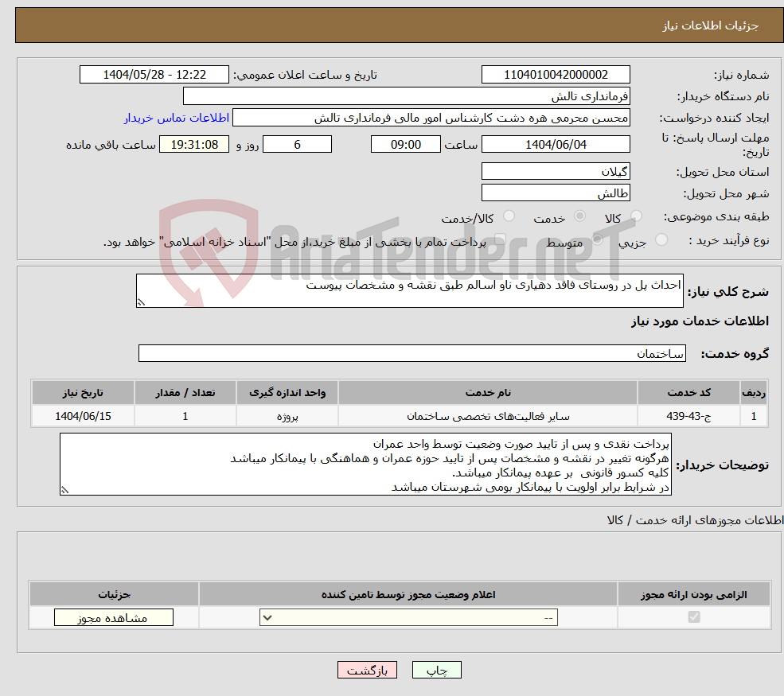The width and height of the screenshot is (784, 696).
Task: Click service name سایر فعالیت‌های تخصصی ساختمان
Action: coord(488,416)
